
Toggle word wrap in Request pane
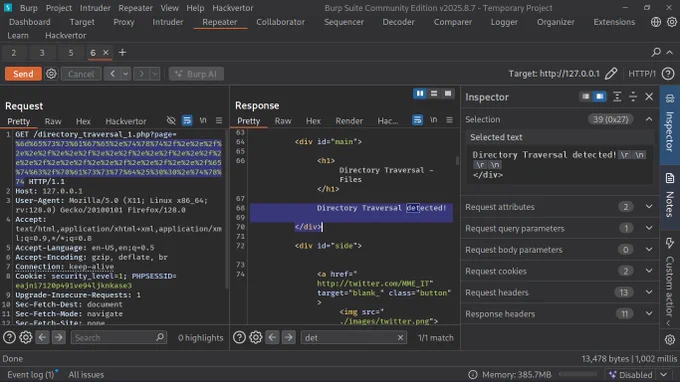187,121
